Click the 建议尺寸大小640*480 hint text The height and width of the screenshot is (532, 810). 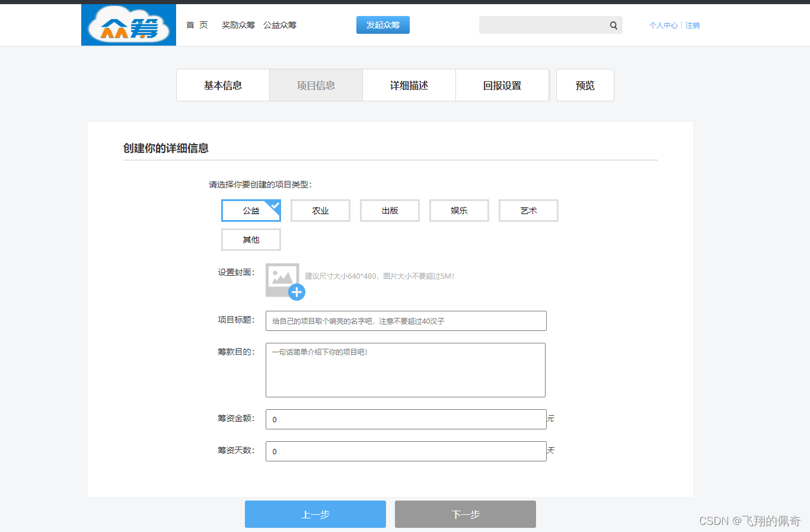coord(380,276)
